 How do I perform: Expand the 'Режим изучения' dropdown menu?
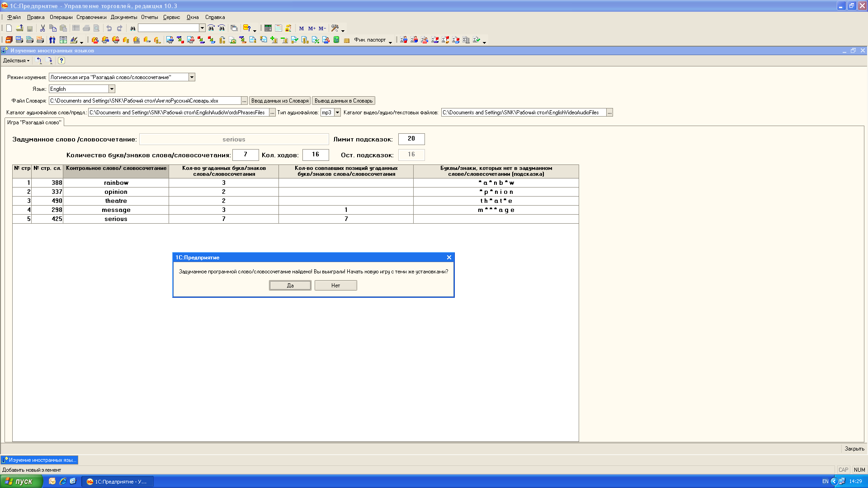pyautogui.click(x=192, y=77)
